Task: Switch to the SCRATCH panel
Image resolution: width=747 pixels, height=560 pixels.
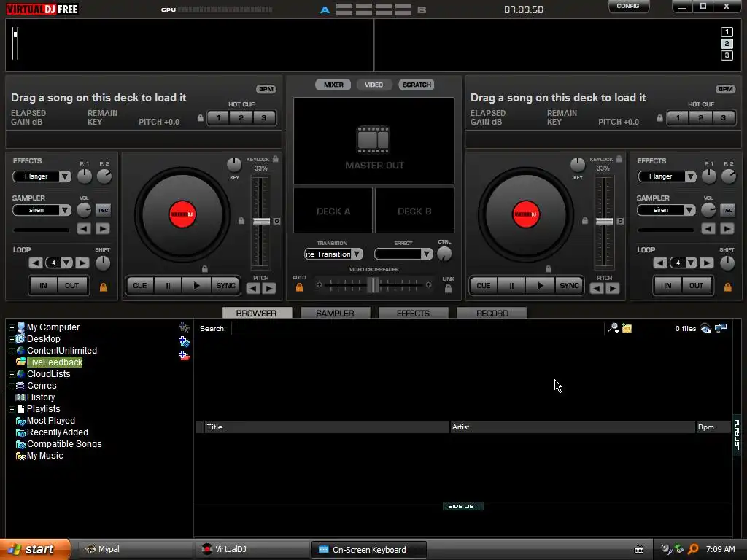Action: [x=417, y=85]
